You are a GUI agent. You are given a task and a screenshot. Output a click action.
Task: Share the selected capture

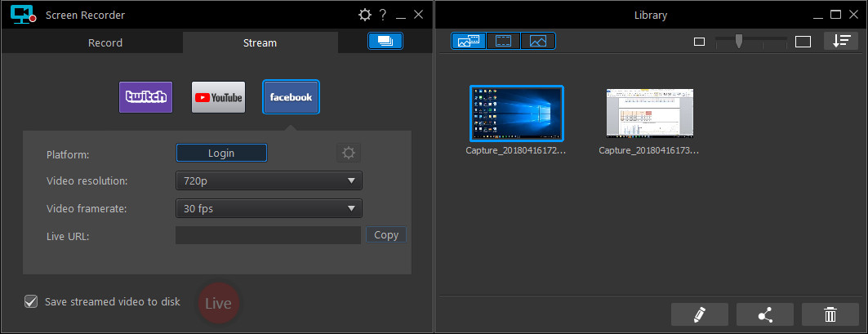[x=764, y=314]
